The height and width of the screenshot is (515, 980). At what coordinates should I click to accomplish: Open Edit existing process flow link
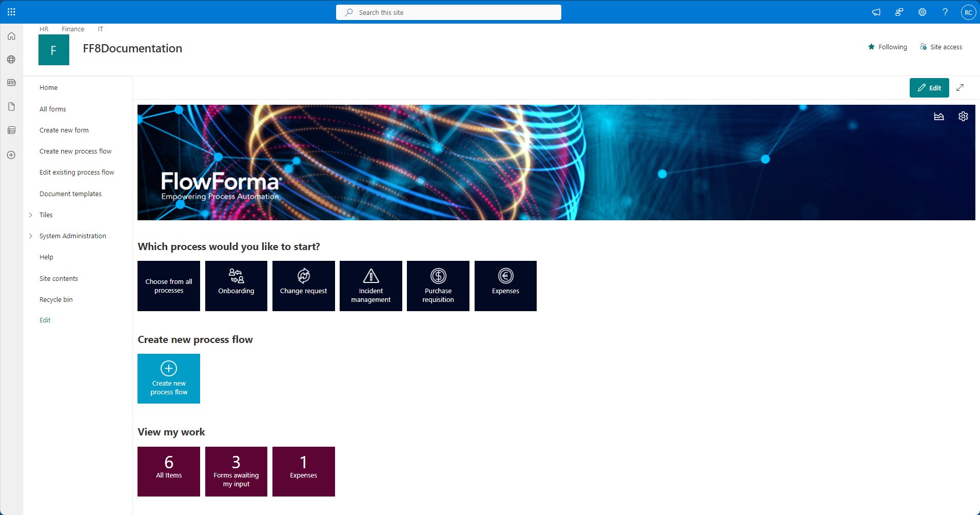click(77, 173)
